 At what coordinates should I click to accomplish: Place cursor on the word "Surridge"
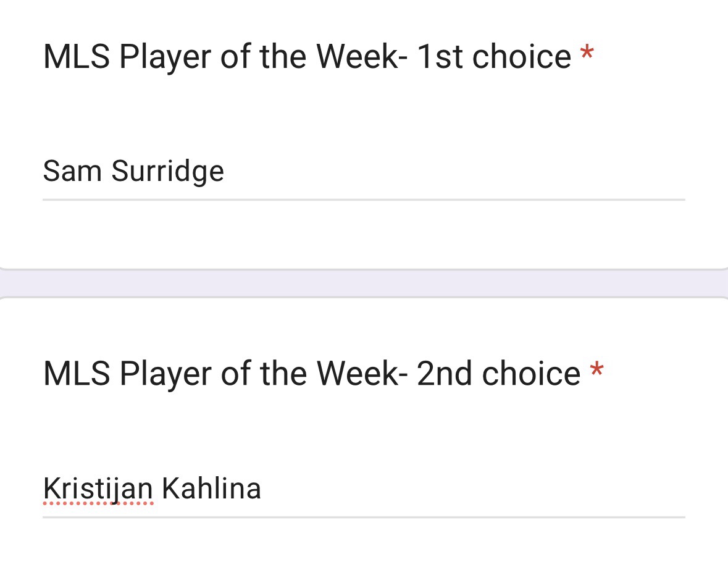click(167, 172)
